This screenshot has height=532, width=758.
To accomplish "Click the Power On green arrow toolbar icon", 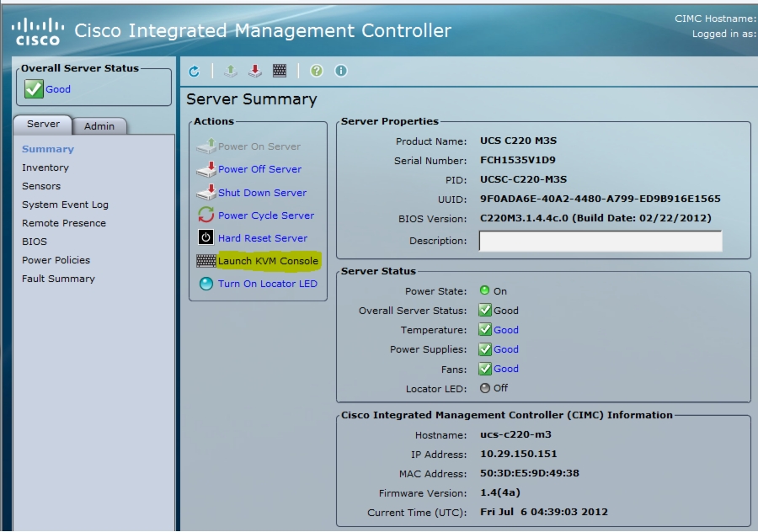I will (x=231, y=71).
